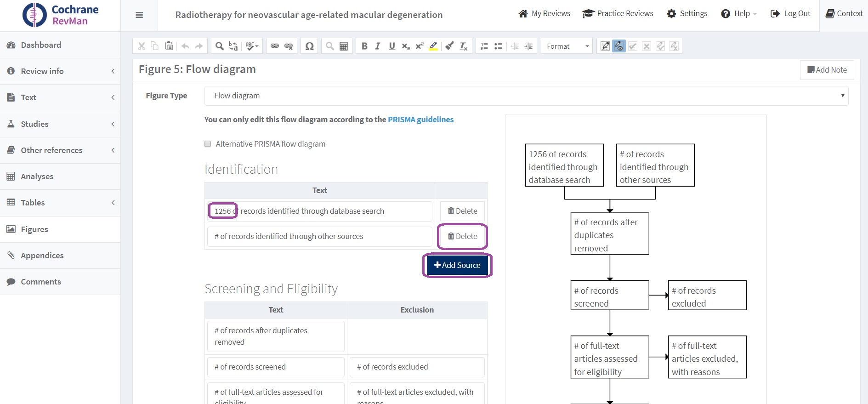Open the PRISMA guidelines link
868x404 pixels.
420,119
